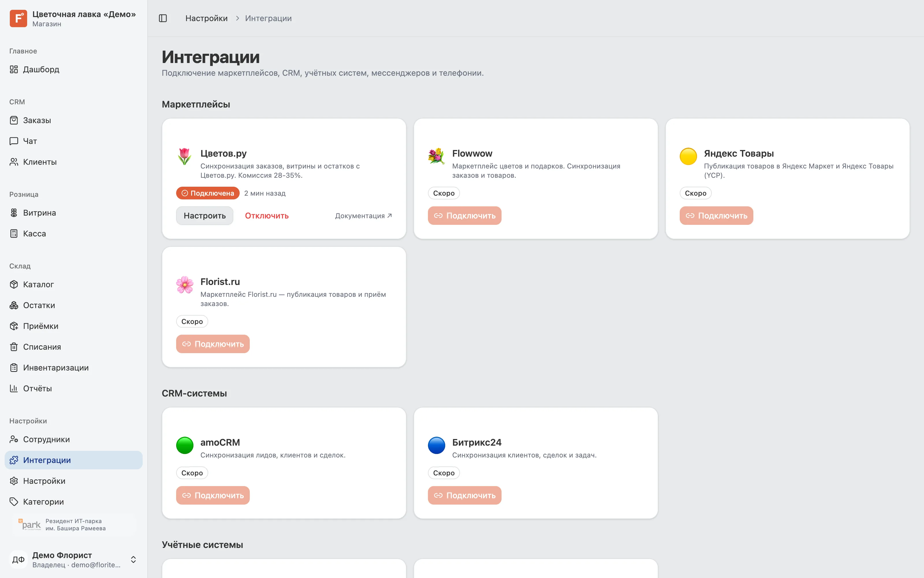
Task: Click the Каталог box icon
Action: click(14, 284)
